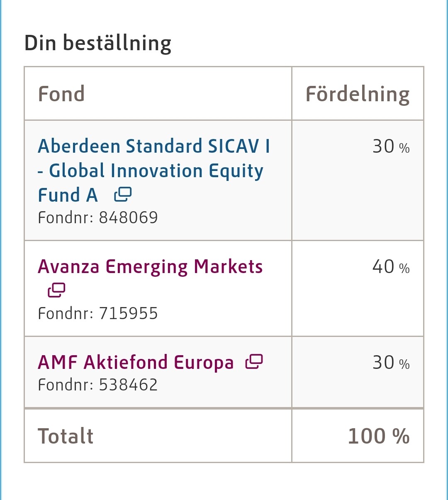Click the 30 % allocation for Aberdeen fund
This screenshot has width=448, height=500.
coord(391,146)
